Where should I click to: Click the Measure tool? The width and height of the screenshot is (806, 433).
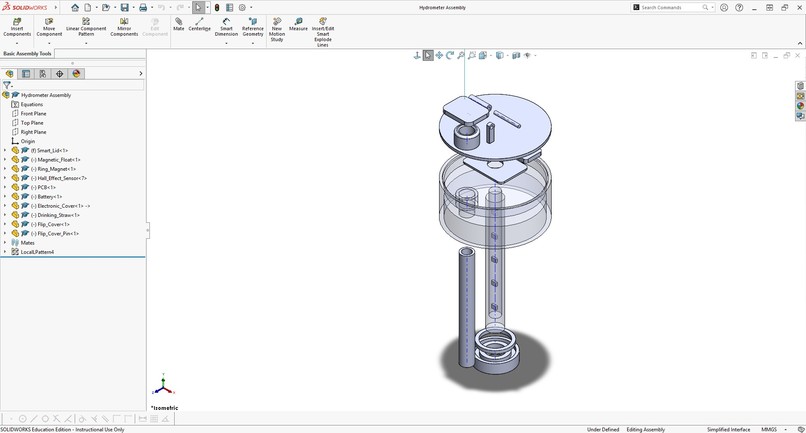click(298, 24)
